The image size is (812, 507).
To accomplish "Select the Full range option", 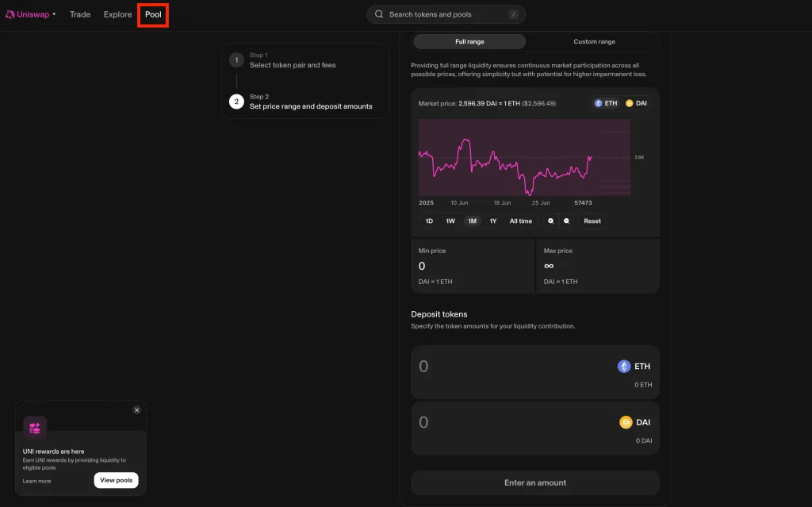I will coord(469,41).
